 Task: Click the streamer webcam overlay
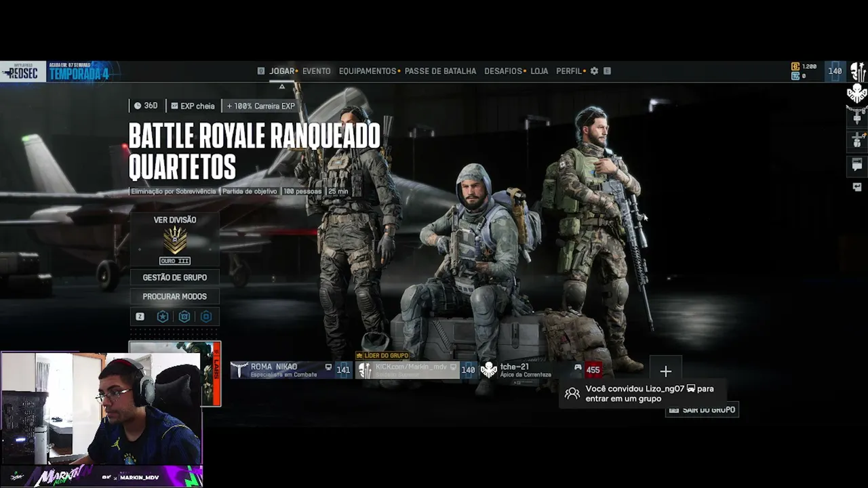coord(101,409)
